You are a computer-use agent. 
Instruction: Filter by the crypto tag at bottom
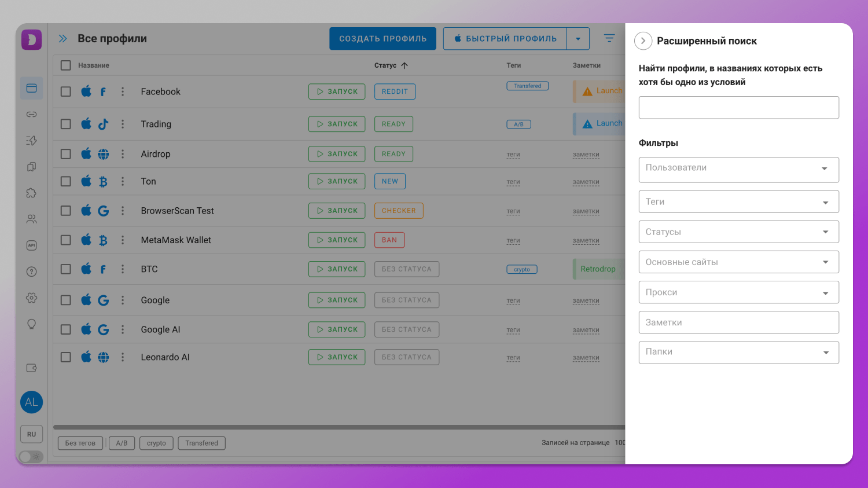point(156,443)
